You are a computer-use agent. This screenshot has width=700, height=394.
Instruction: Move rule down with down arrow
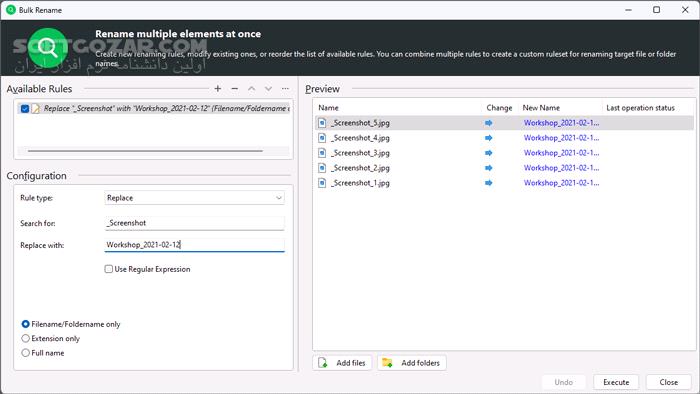[x=268, y=88]
